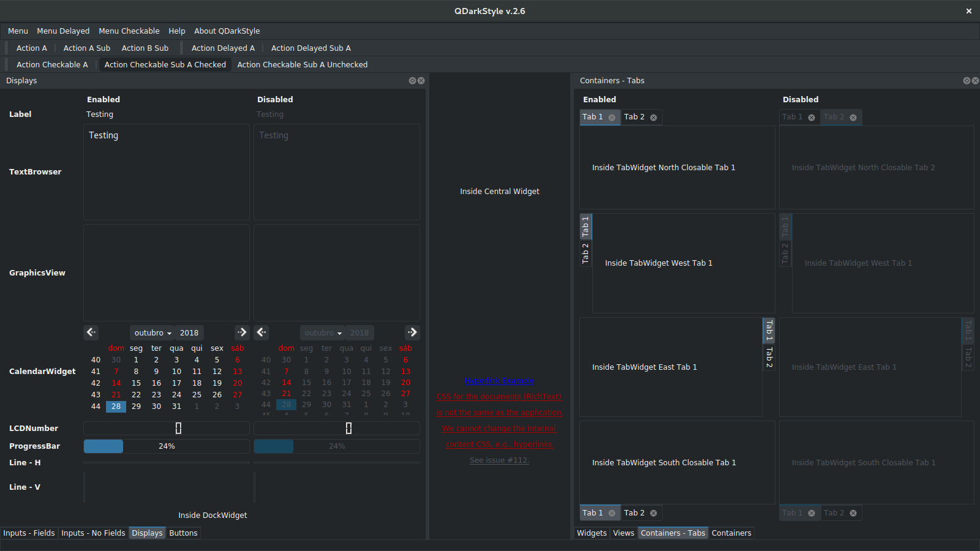Open the Menu menu

tap(18, 31)
